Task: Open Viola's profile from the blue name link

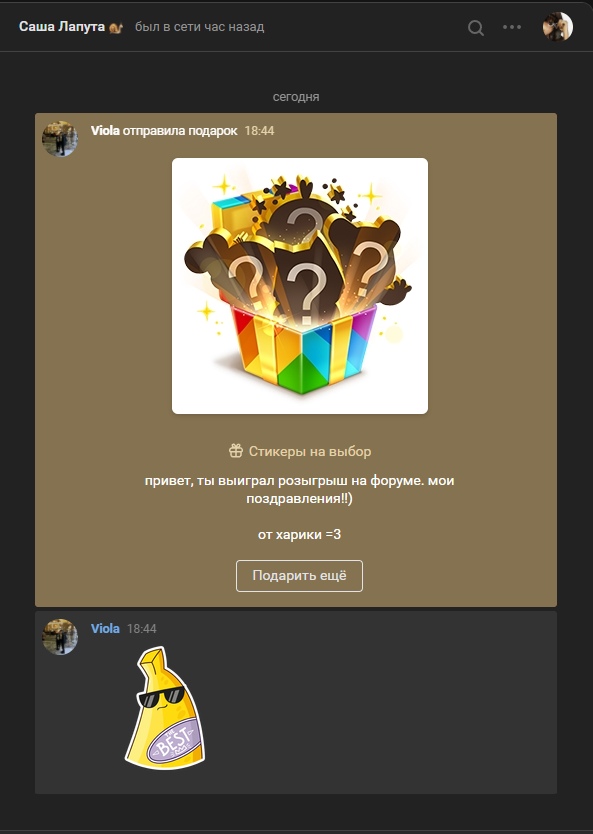Action: pyautogui.click(x=105, y=629)
